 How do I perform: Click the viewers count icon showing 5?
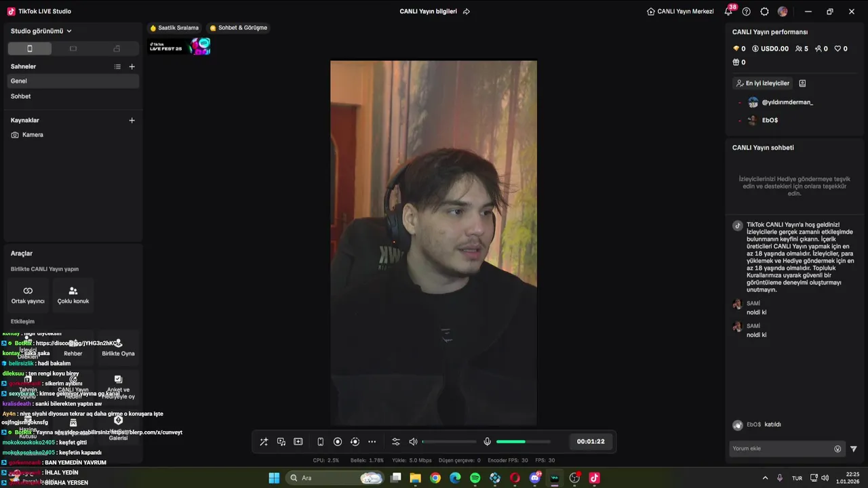click(802, 49)
